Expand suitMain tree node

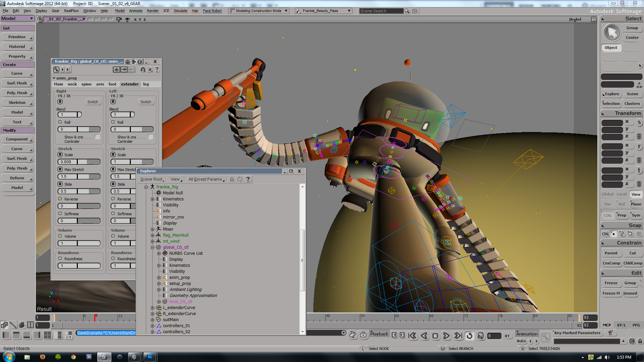[x=153, y=320]
